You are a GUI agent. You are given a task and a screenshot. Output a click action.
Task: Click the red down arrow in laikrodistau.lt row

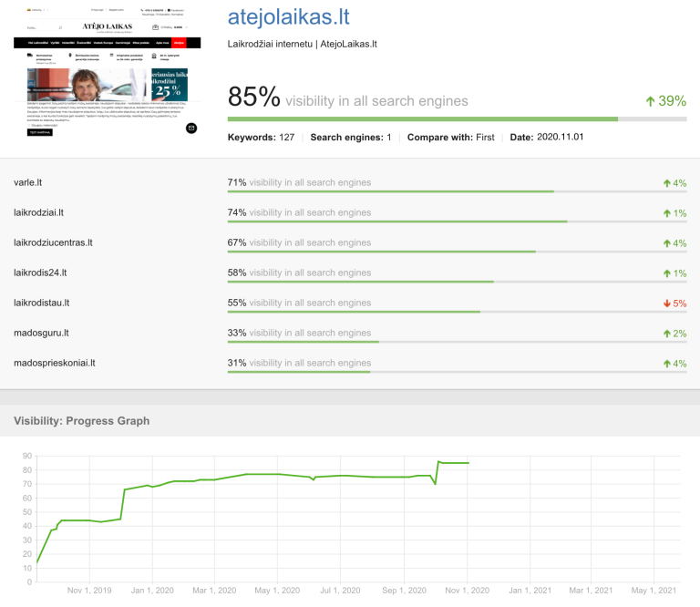pyautogui.click(x=667, y=303)
